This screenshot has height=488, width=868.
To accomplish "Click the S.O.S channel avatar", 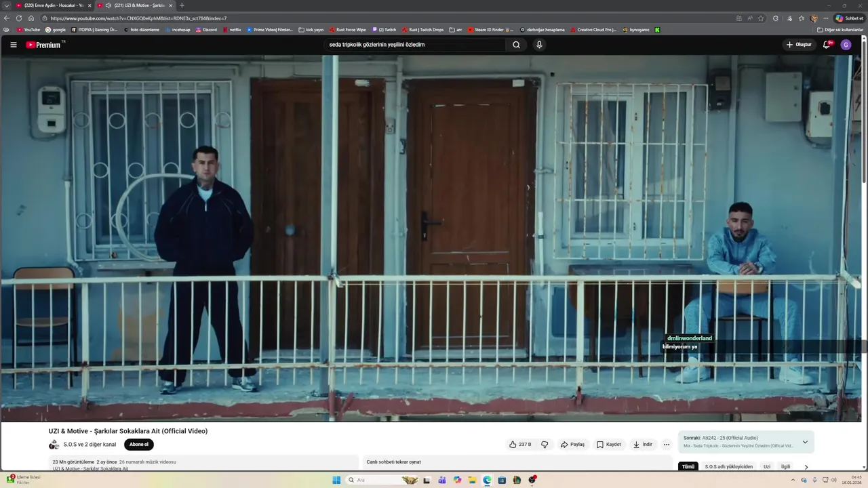I will [54, 445].
